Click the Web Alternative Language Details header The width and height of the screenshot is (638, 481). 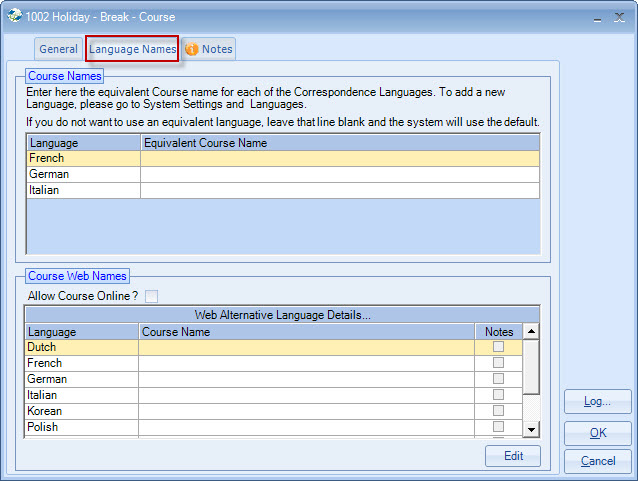[x=282, y=315]
